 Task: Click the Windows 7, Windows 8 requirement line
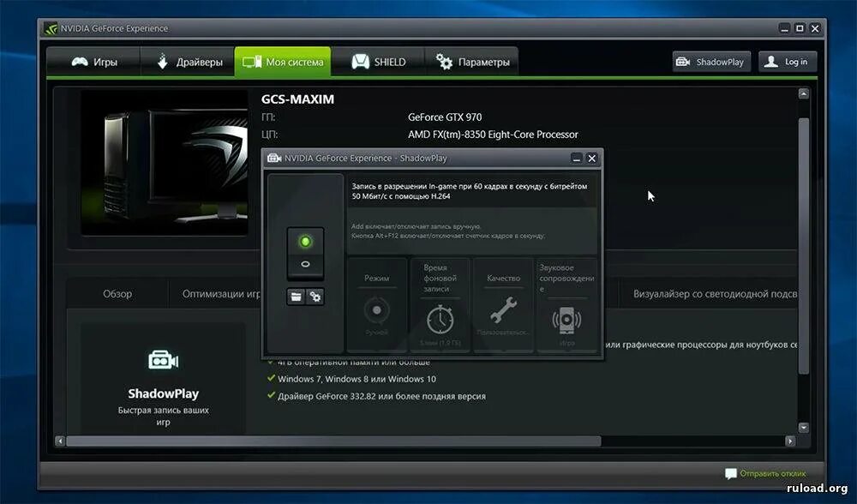point(357,379)
